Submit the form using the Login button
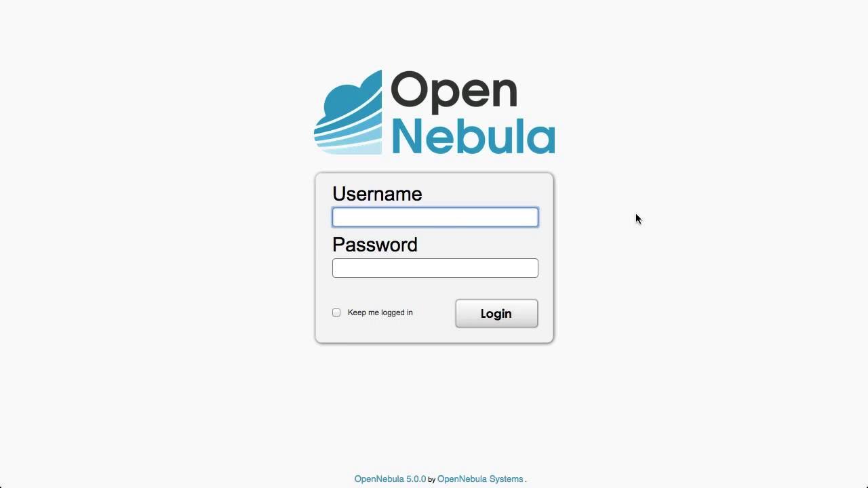The image size is (868, 488). click(x=496, y=313)
